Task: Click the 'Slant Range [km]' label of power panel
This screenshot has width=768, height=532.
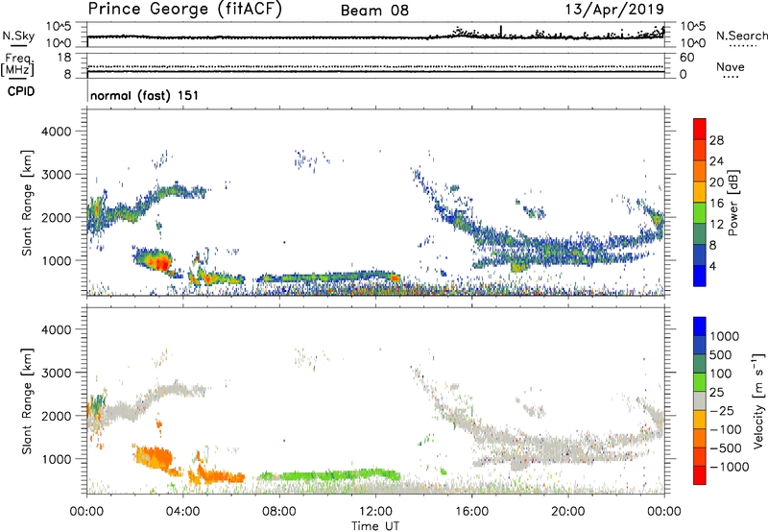Action: point(27,203)
